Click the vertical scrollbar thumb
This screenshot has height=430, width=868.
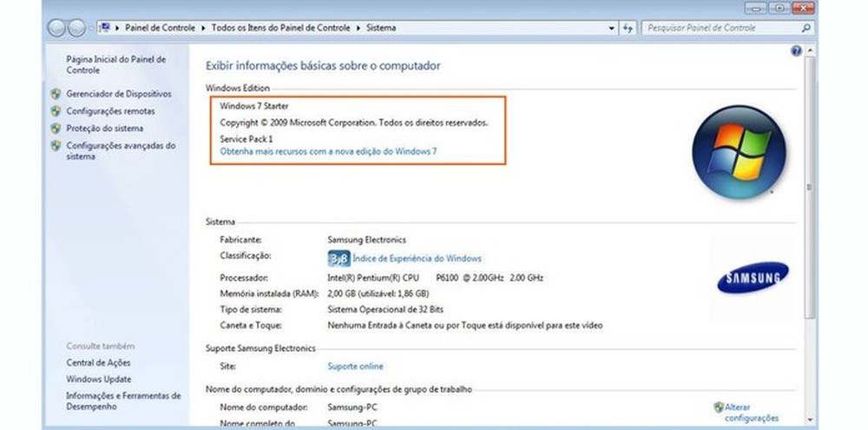[810, 187]
